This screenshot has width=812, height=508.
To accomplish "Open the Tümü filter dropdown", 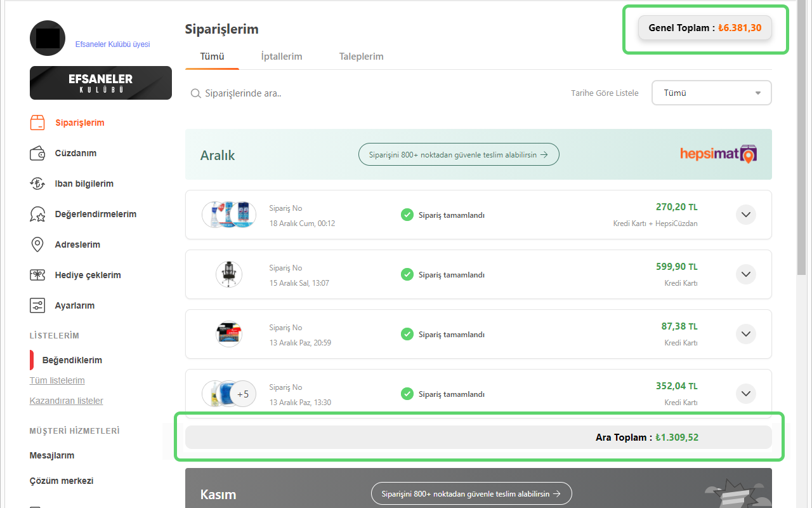I will pos(711,92).
